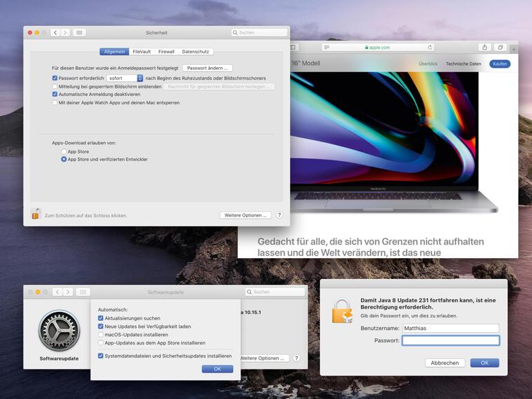The height and width of the screenshot is (399, 532).
Task: Open help in Softwareupdate window
Action: [296, 358]
